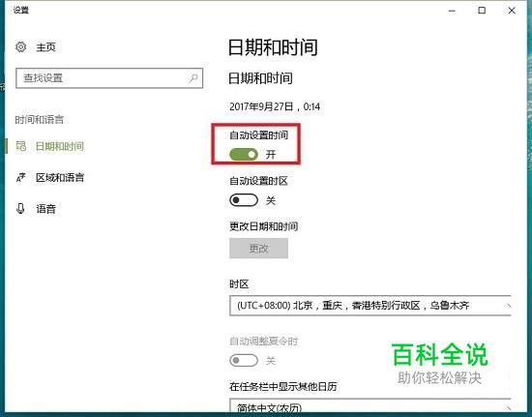Screen dimensions: 532x417
Task: Click the 在任务栏中显示其他日历 label
Action: pyautogui.click(x=283, y=386)
